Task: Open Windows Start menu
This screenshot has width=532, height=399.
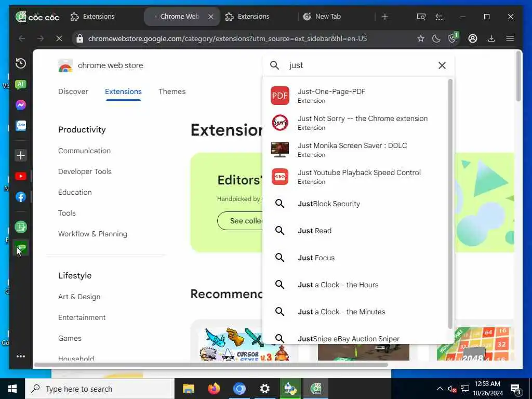Action: tap(12, 389)
